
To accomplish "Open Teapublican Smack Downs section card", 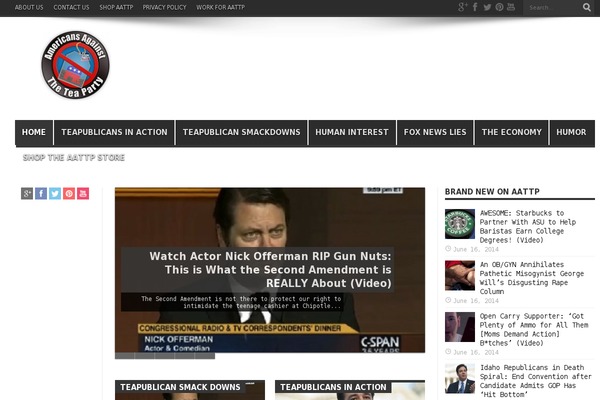I will (190, 390).
